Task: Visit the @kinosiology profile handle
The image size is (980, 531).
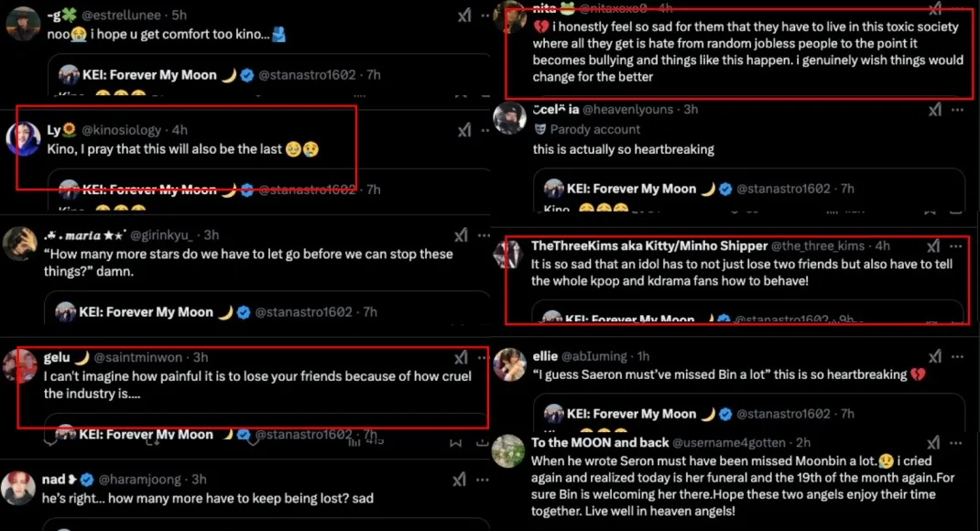Action: (x=122, y=131)
